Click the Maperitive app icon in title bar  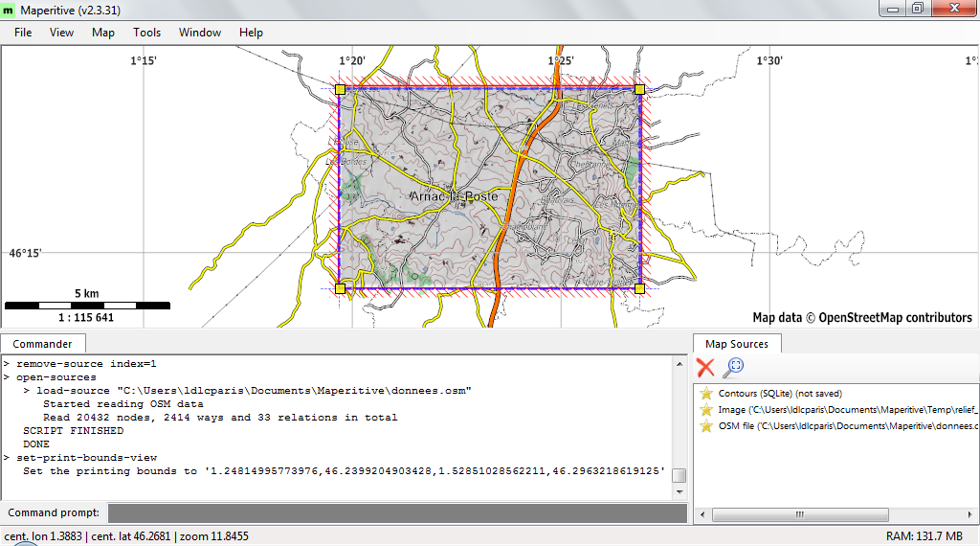[x=8, y=10]
